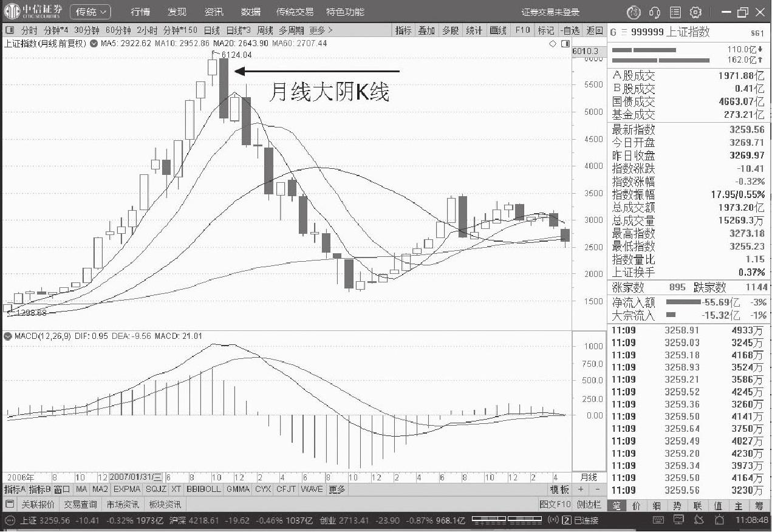
Task: Click the zoom in plus button by 月线
Action: pos(581,489)
